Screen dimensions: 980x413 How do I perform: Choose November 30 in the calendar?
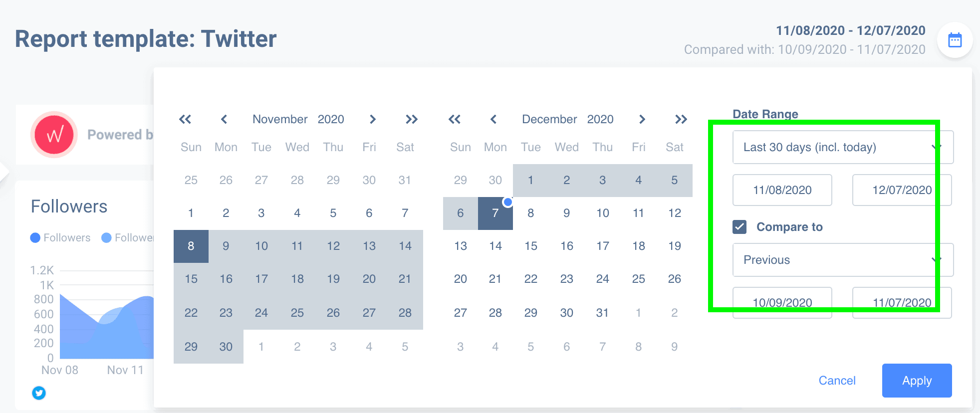[226, 347]
